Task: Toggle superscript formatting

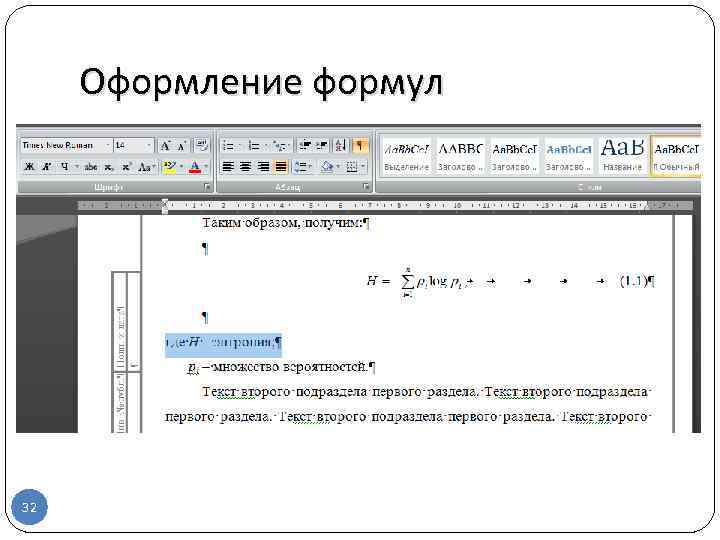Action: point(126,167)
